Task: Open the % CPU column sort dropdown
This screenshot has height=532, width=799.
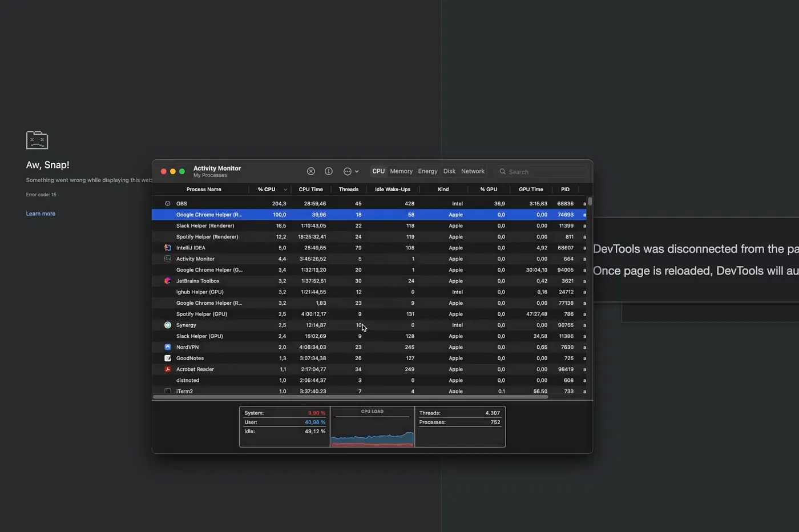Action: (285, 189)
